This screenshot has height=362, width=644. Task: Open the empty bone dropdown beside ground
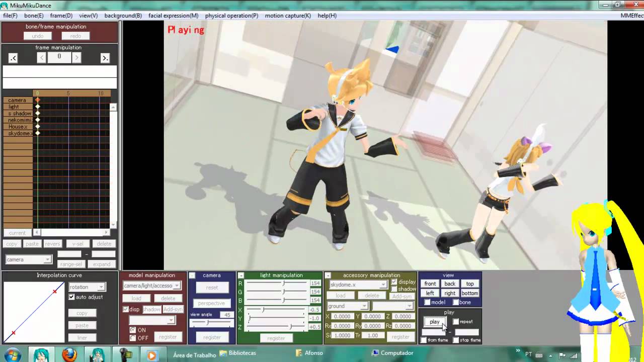(392, 306)
